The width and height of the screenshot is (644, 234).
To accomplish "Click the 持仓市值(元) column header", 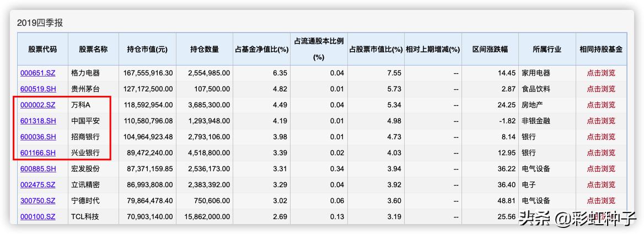I will click(147, 49).
